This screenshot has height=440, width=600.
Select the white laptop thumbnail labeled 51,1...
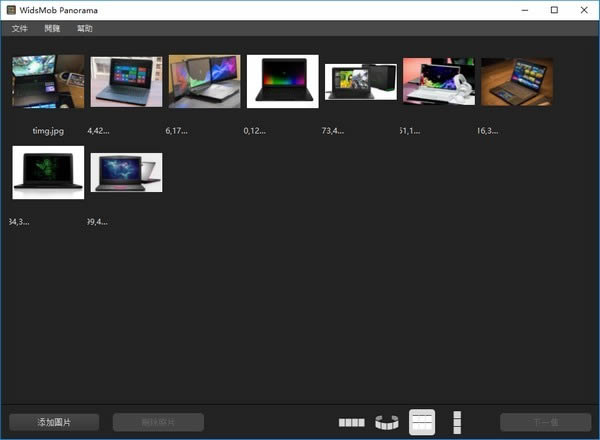(439, 81)
